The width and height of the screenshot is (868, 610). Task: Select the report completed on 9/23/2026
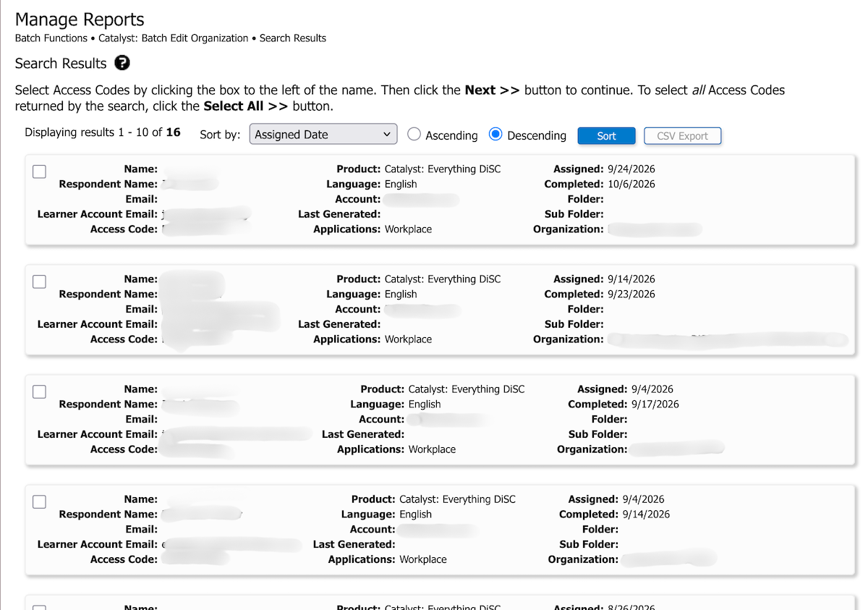pyautogui.click(x=40, y=281)
